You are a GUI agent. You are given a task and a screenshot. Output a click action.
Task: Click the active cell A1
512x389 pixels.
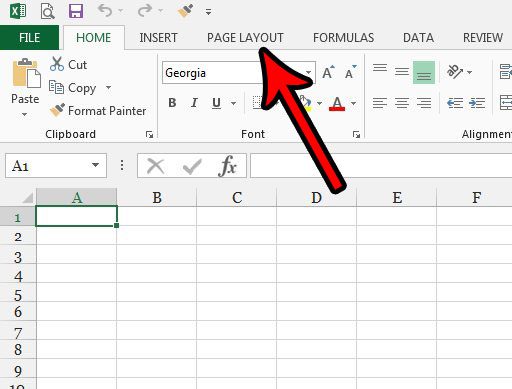point(77,216)
